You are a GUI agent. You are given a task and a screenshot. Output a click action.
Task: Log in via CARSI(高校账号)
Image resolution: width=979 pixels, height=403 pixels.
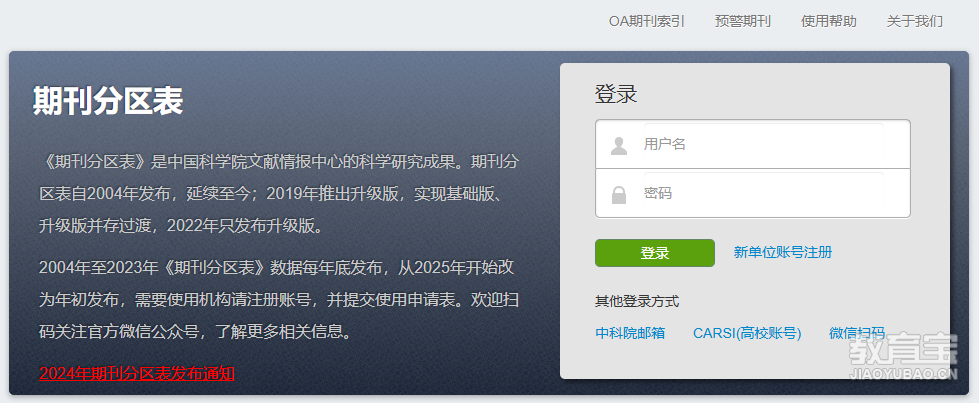coord(747,333)
